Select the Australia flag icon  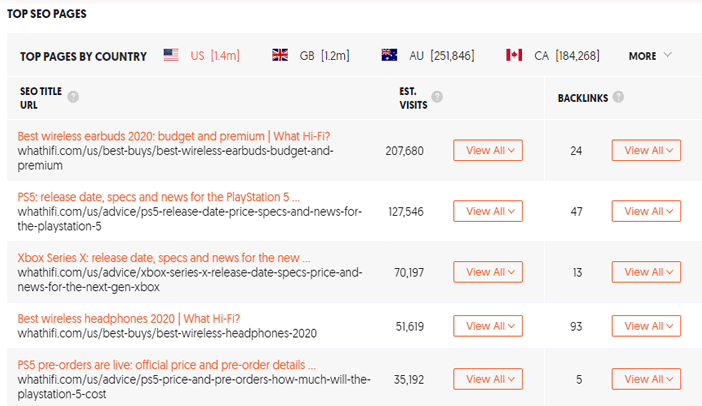coord(389,55)
